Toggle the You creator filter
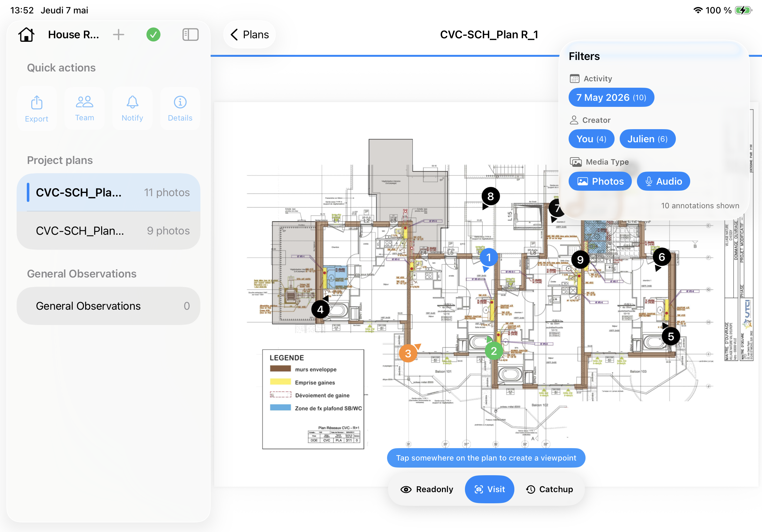Image resolution: width=762 pixels, height=532 pixels. [591, 139]
